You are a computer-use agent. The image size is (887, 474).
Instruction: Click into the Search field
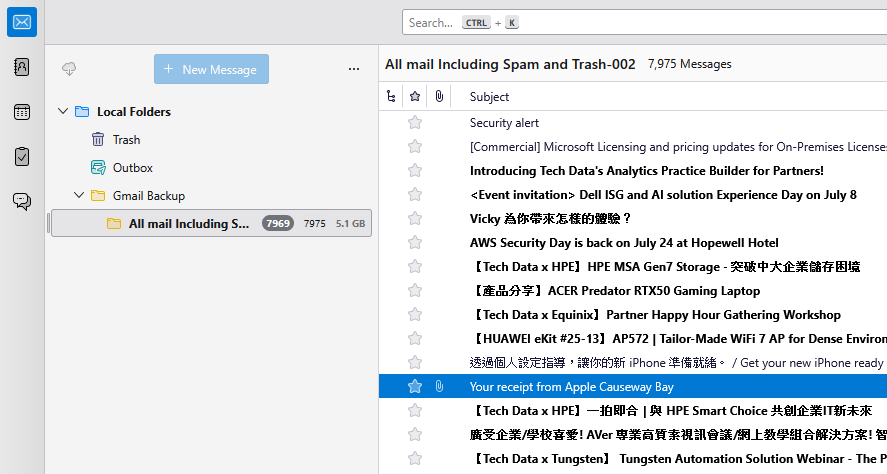pyautogui.click(x=644, y=23)
